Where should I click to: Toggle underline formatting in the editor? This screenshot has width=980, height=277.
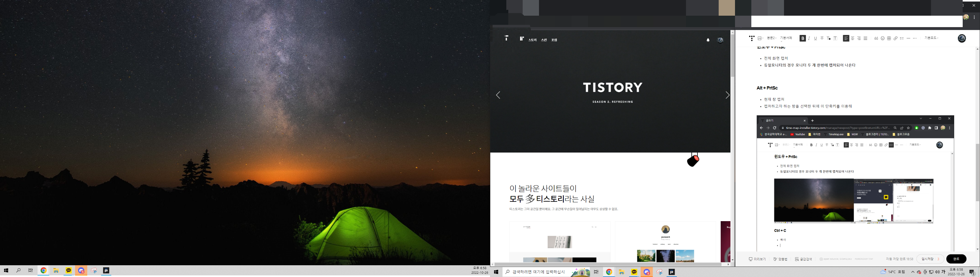point(815,38)
